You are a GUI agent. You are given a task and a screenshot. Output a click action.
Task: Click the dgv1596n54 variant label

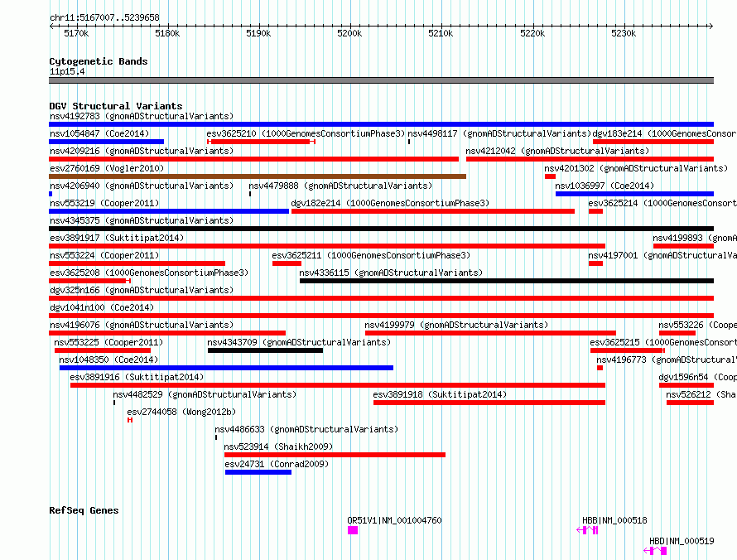tap(697, 377)
